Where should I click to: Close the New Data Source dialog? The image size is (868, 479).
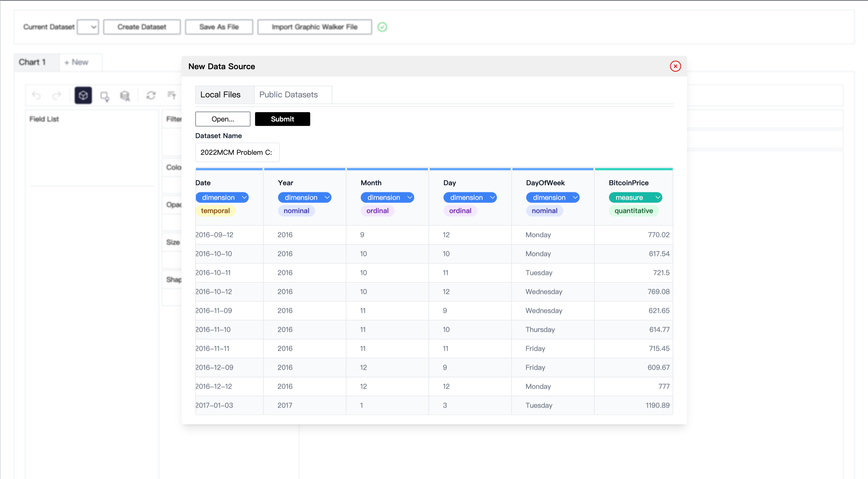click(x=675, y=66)
